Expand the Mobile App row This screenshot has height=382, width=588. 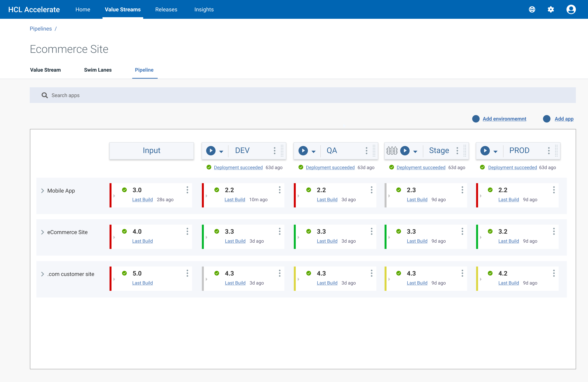42,191
